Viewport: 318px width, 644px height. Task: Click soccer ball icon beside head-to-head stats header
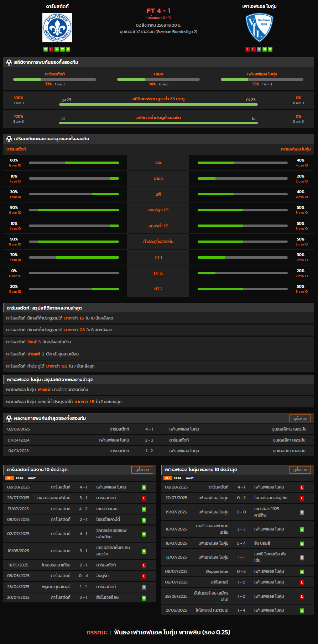[9, 62]
